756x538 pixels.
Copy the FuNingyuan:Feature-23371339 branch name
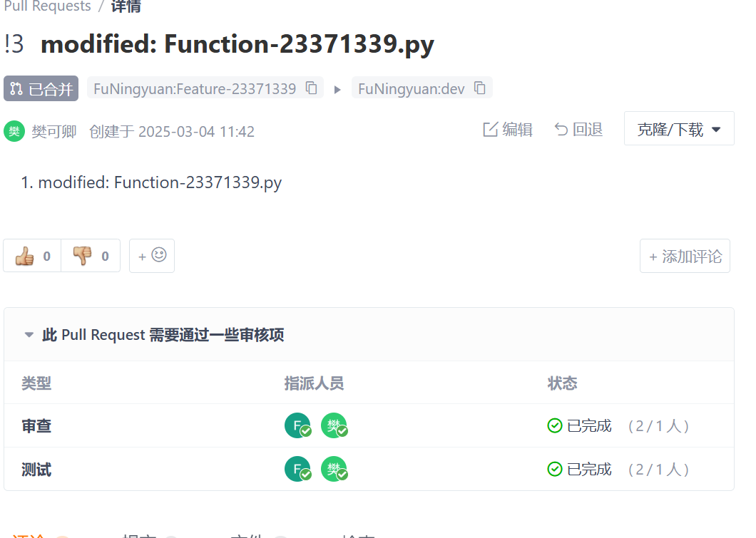point(311,88)
